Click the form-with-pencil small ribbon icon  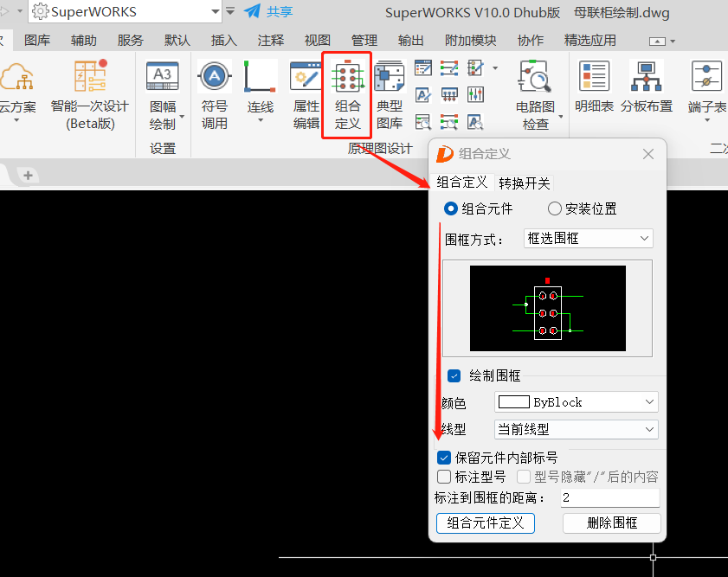(423, 68)
